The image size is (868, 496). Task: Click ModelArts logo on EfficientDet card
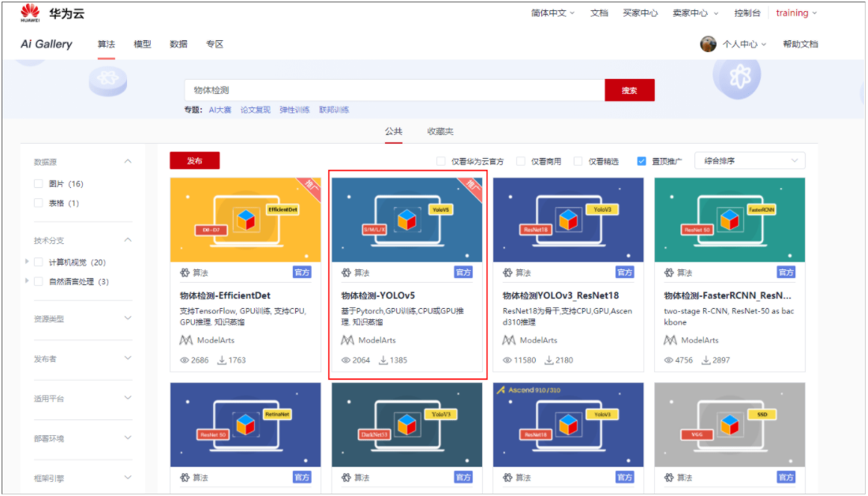186,340
